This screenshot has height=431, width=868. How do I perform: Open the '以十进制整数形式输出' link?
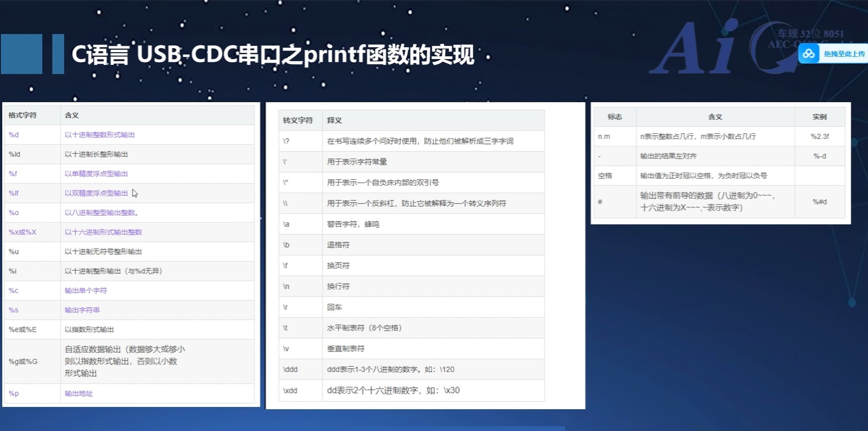click(x=100, y=135)
